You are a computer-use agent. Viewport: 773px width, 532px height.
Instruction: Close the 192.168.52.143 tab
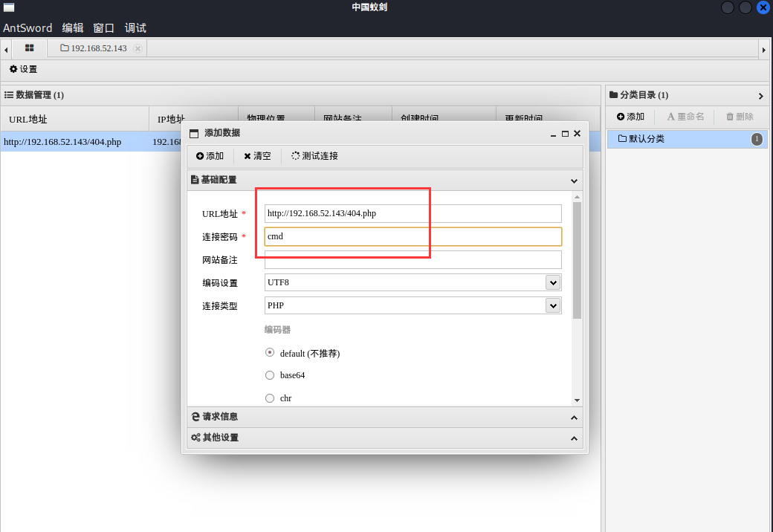138,48
